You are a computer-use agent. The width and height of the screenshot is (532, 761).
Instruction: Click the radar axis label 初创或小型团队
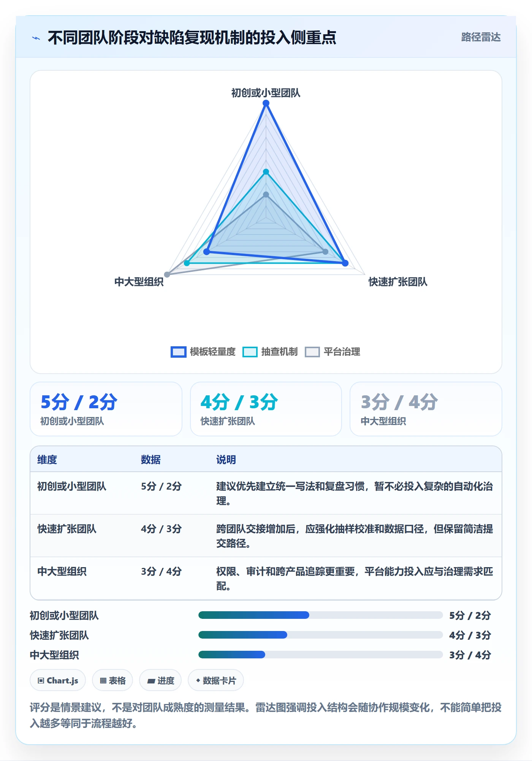pos(266,93)
